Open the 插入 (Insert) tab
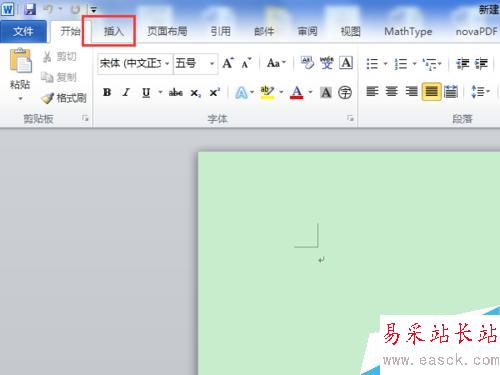This screenshot has width=500, height=375. (x=113, y=31)
